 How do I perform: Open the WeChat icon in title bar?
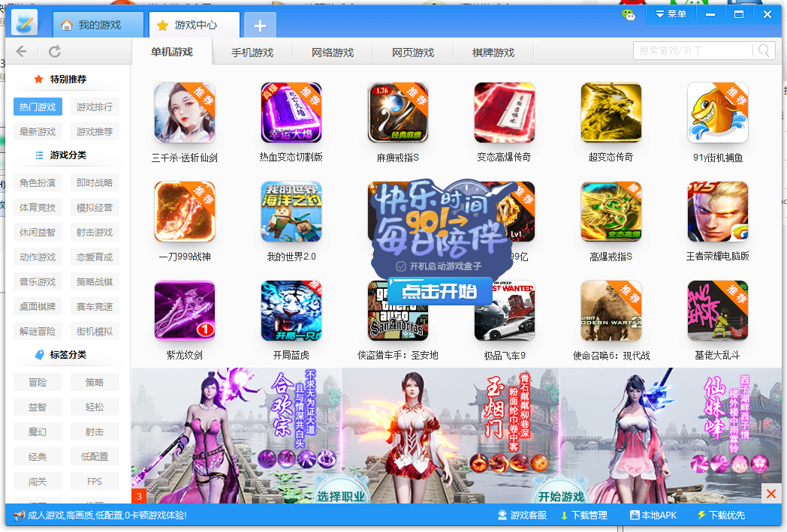(x=628, y=14)
